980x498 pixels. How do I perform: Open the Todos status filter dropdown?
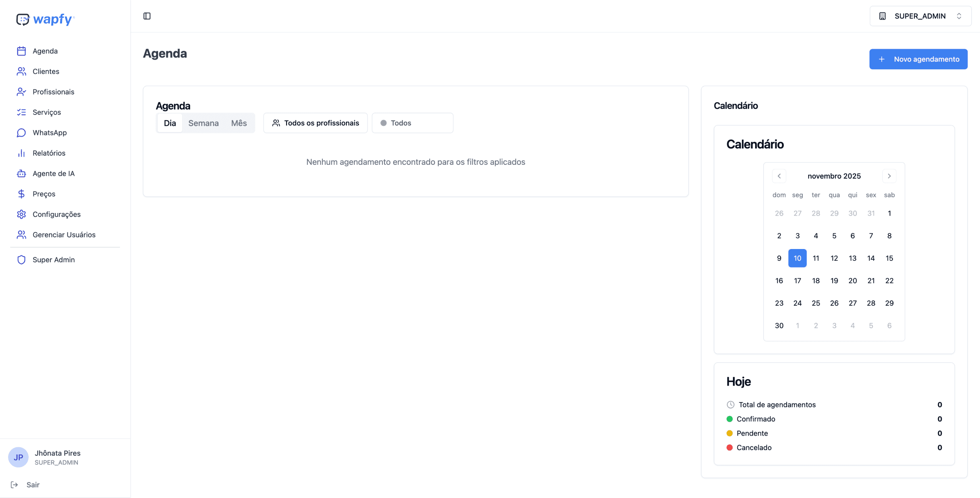(x=412, y=123)
